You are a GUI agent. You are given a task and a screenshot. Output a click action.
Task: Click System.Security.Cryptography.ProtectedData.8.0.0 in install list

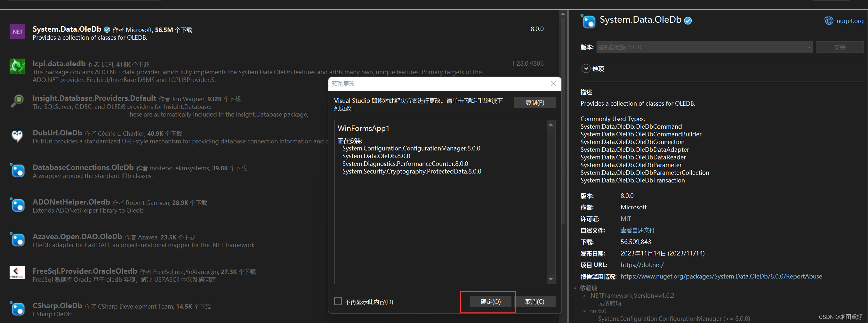(411, 171)
